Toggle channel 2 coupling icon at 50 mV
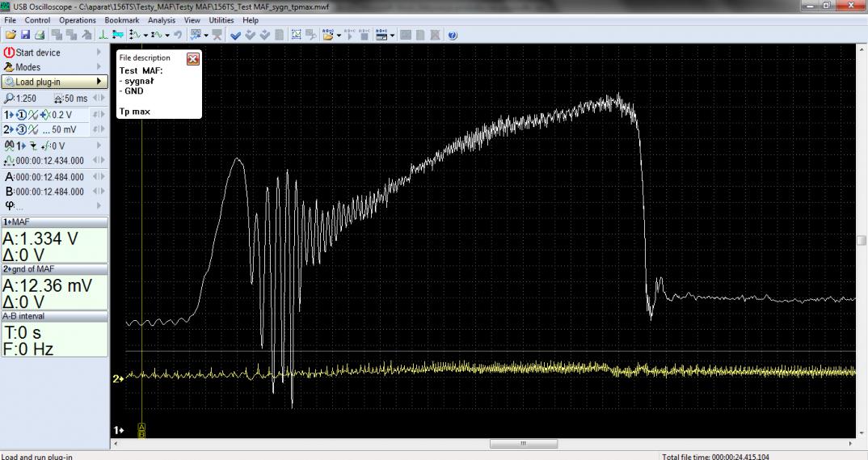 pyautogui.click(x=33, y=129)
